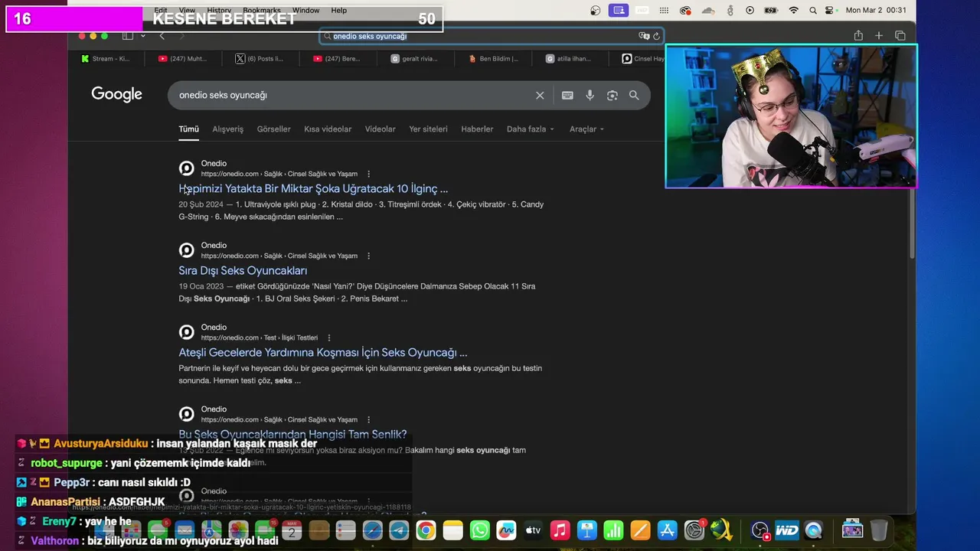The width and height of the screenshot is (980, 551).
Task: Open Ateşli Gecelerde Yardımına Koşması link
Action: click(322, 352)
